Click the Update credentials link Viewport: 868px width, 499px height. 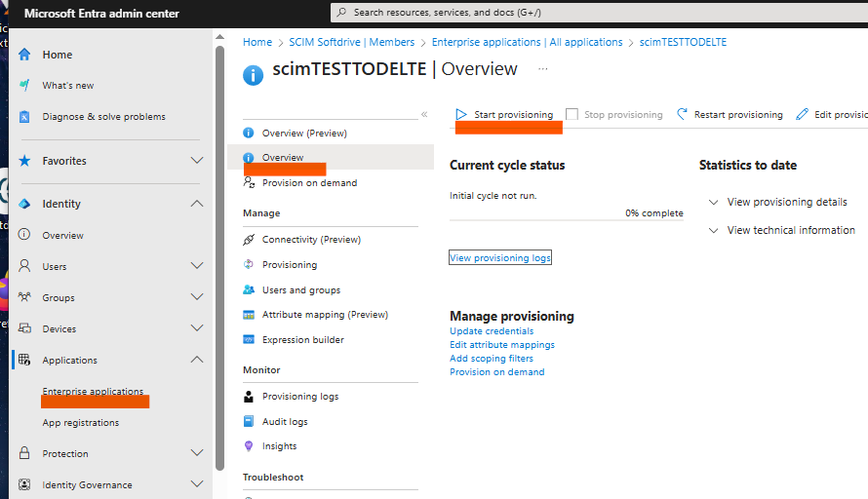pos(492,330)
